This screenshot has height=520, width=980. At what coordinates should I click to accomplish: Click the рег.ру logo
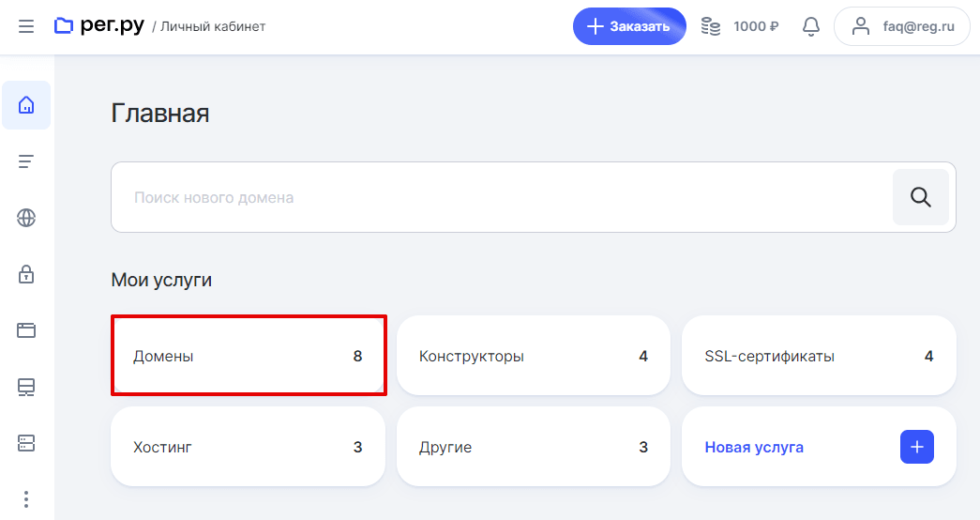[x=99, y=25]
